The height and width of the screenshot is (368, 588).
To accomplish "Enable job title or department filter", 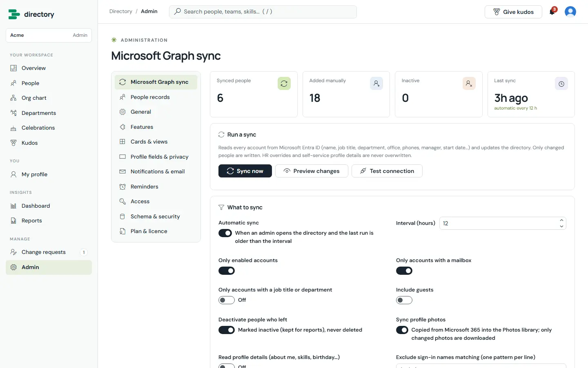I will [227, 300].
